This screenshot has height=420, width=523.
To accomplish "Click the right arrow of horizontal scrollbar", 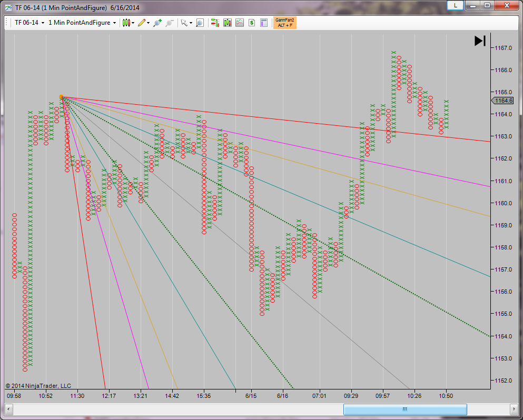I will (x=515, y=409).
